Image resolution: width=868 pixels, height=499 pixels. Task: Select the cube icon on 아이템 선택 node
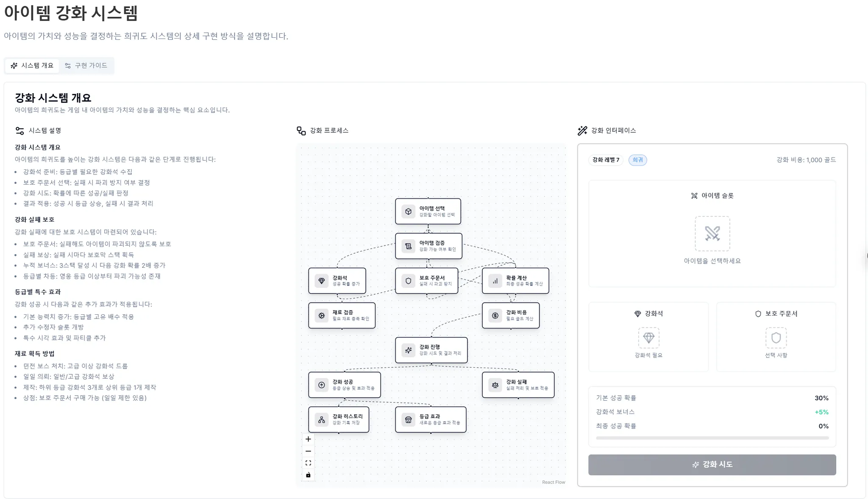[408, 211]
